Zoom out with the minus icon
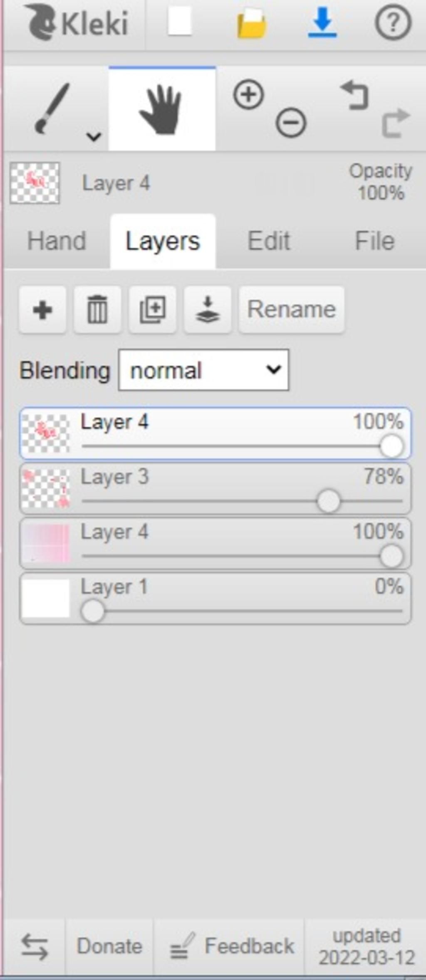The width and height of the screenshot is (426, 980). (291, 123)
